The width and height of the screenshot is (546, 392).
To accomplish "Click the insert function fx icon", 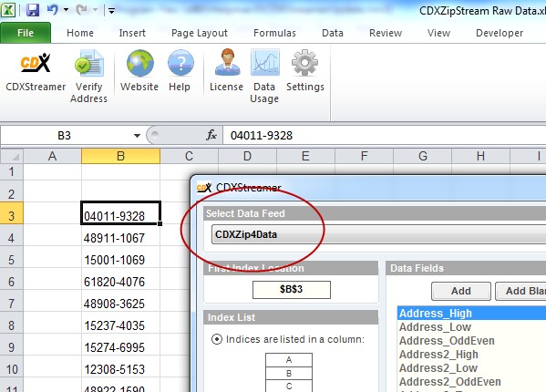I will point(211,135).
